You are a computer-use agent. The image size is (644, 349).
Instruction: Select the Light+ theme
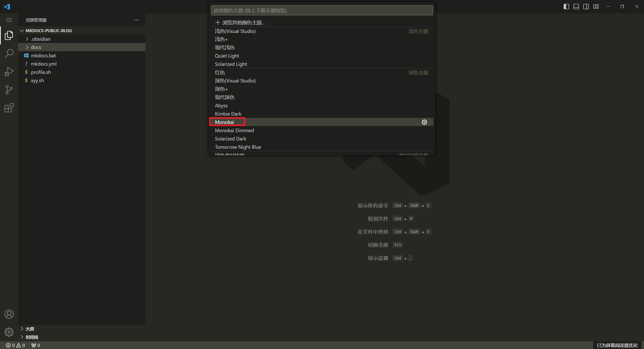tap(322, 39)
